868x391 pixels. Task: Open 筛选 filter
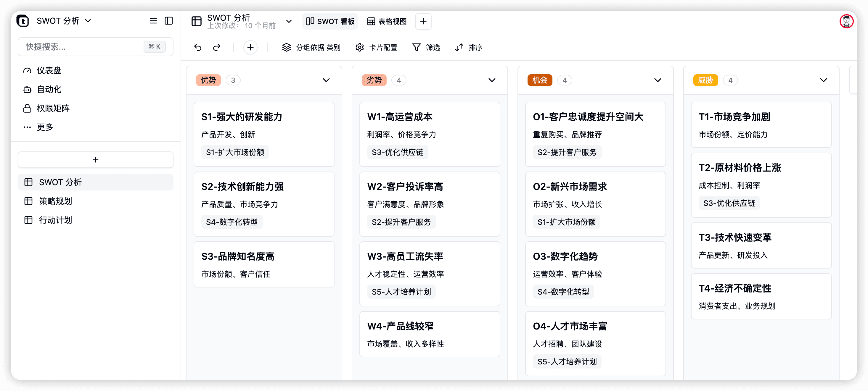pyautogui.click(x=426, y=48)
